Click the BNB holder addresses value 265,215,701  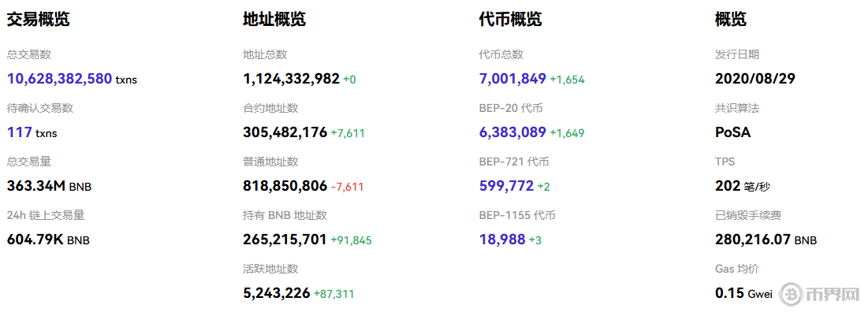pyautogui.click(x=285, y=240)
